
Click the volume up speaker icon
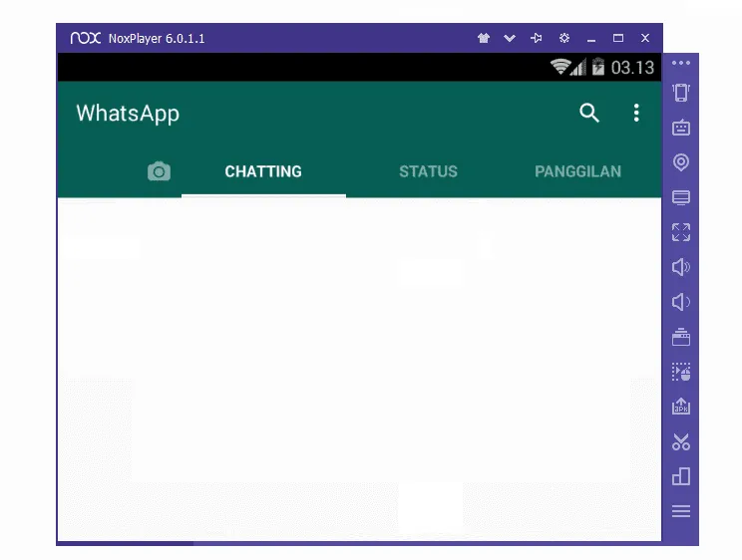click(x=681, y=267)
